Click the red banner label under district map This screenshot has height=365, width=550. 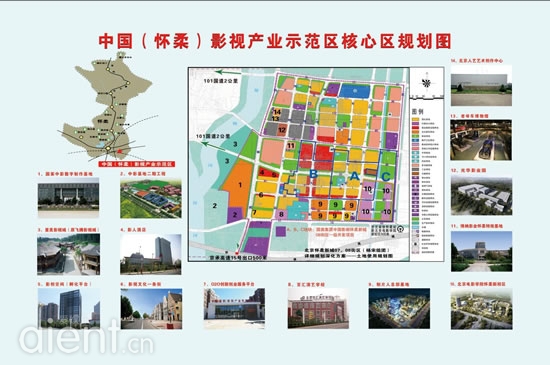click(137, 164)
